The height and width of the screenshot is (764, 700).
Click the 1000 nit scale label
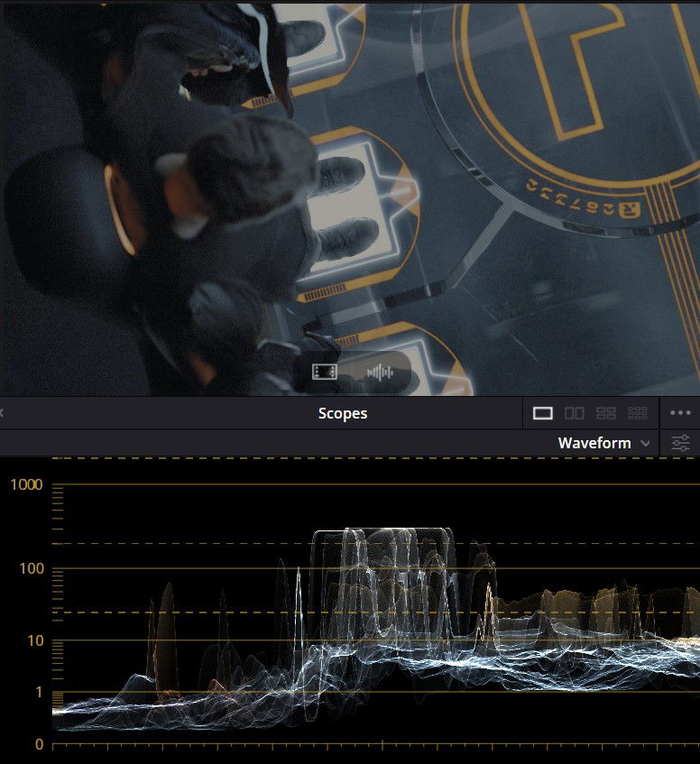26,484
